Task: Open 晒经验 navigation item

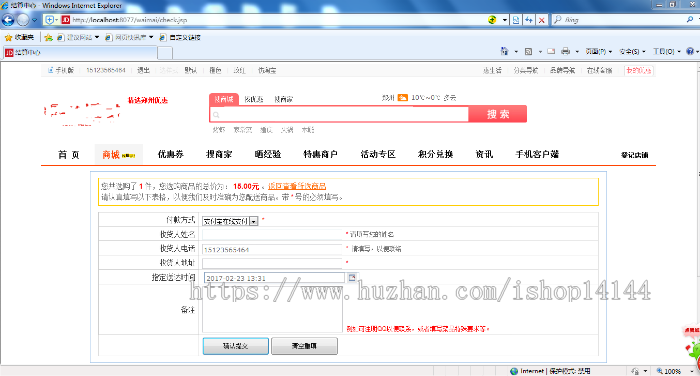Action: tap(268, 154)
